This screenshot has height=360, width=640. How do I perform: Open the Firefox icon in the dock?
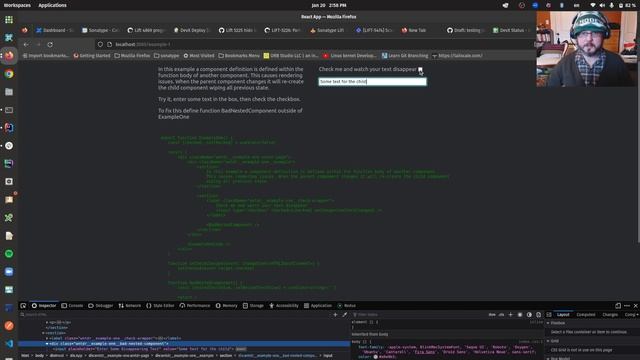(x=9, y=56)
